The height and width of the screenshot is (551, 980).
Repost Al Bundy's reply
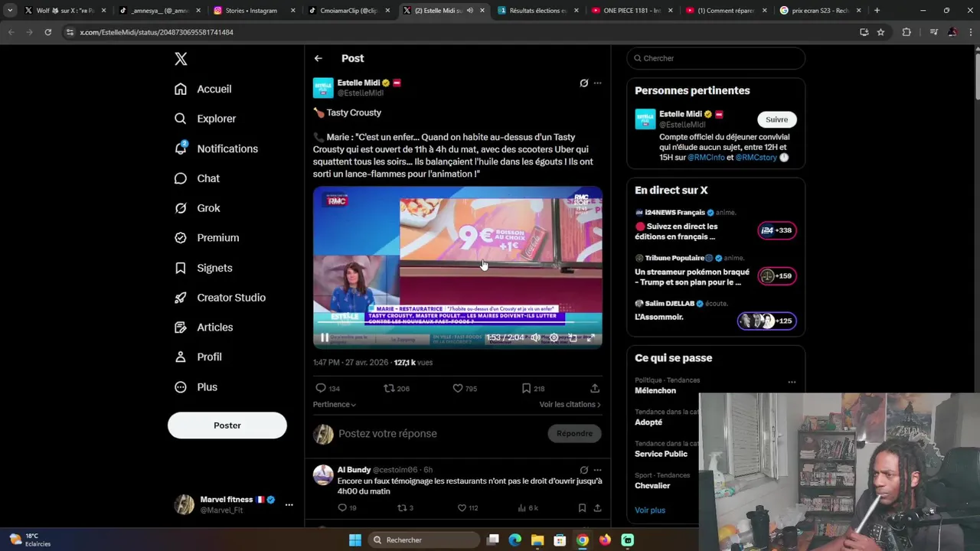[406, 507]
